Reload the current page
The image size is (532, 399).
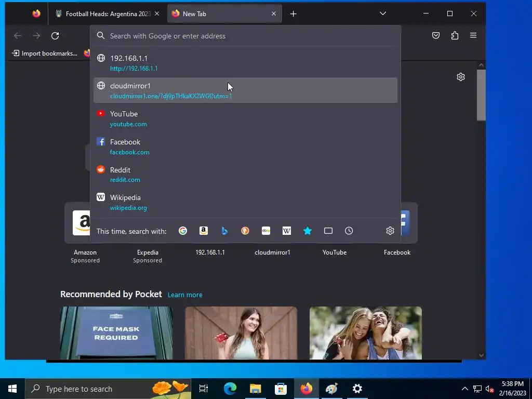55,36
